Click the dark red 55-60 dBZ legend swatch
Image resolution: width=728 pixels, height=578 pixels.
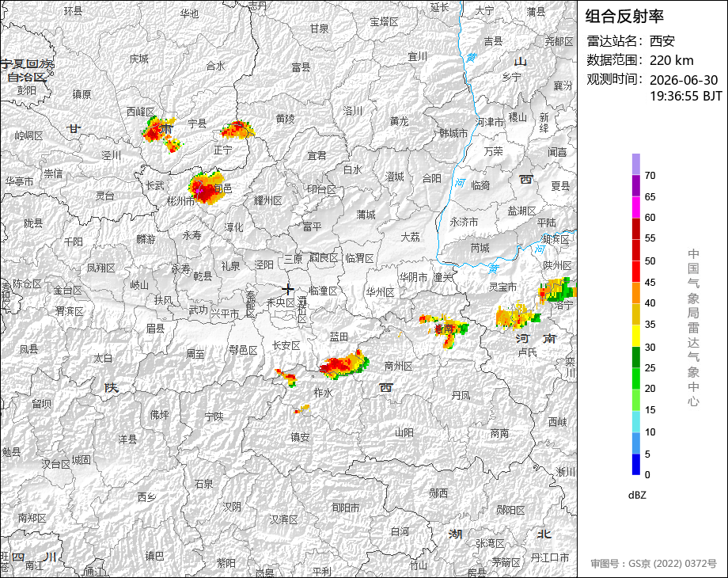coord(636,228)
